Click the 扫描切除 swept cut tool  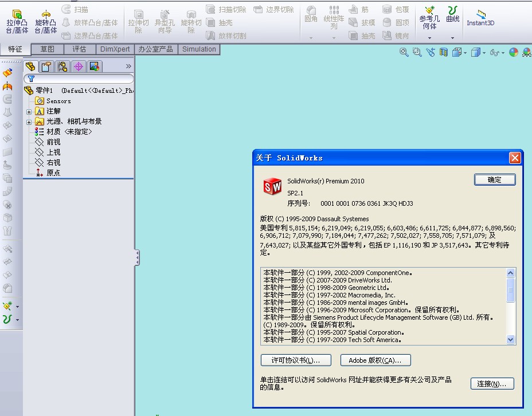pos(226,10)
